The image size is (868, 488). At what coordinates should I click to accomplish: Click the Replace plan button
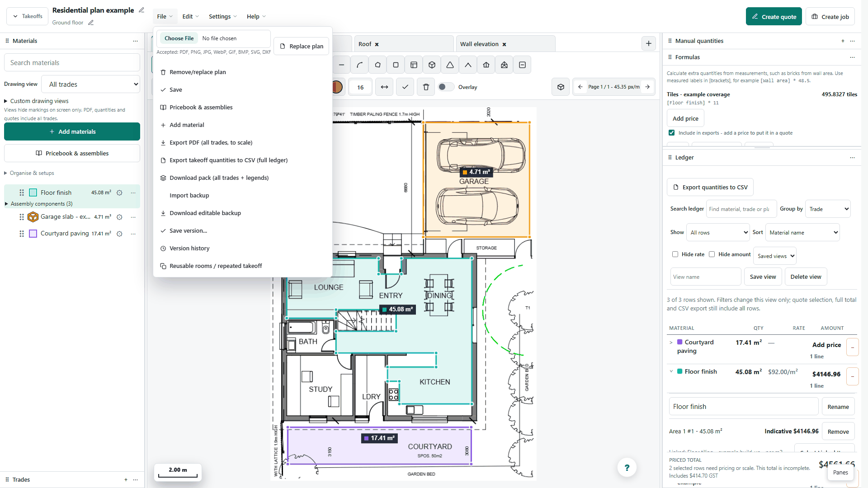point(302,46)
